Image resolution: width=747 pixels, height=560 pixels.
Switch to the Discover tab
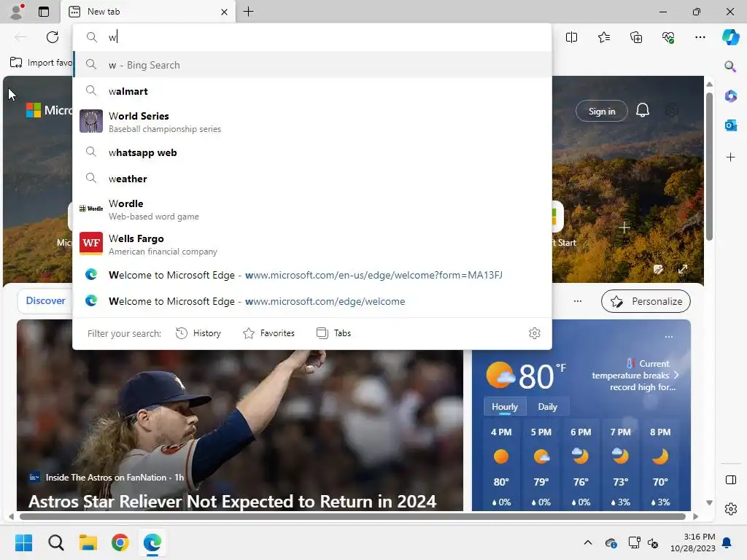[x=45, y=300]
